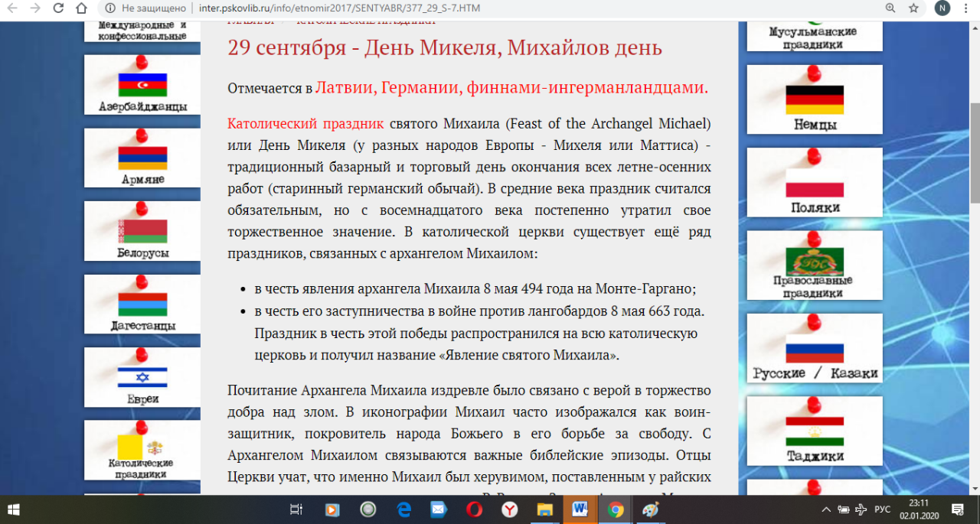Open the media player taskbar icon
980x524 pixels.
tap(332, 509)
